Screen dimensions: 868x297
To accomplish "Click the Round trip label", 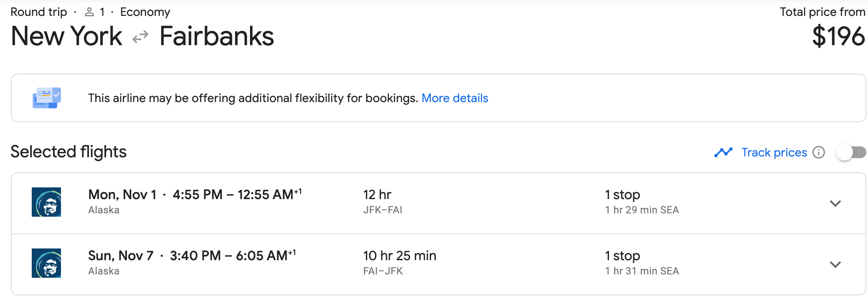I will point(39,12).
